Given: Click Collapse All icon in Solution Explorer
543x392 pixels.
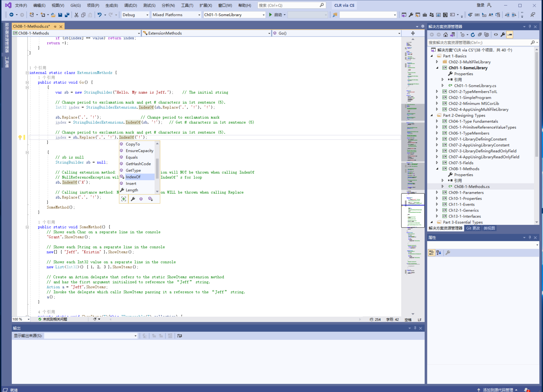Looking at the screenshot, I should coord(480,35).
